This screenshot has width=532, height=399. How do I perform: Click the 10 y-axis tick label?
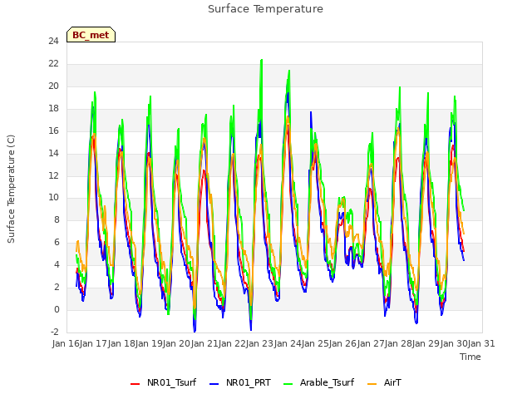(x=53, y=198)
